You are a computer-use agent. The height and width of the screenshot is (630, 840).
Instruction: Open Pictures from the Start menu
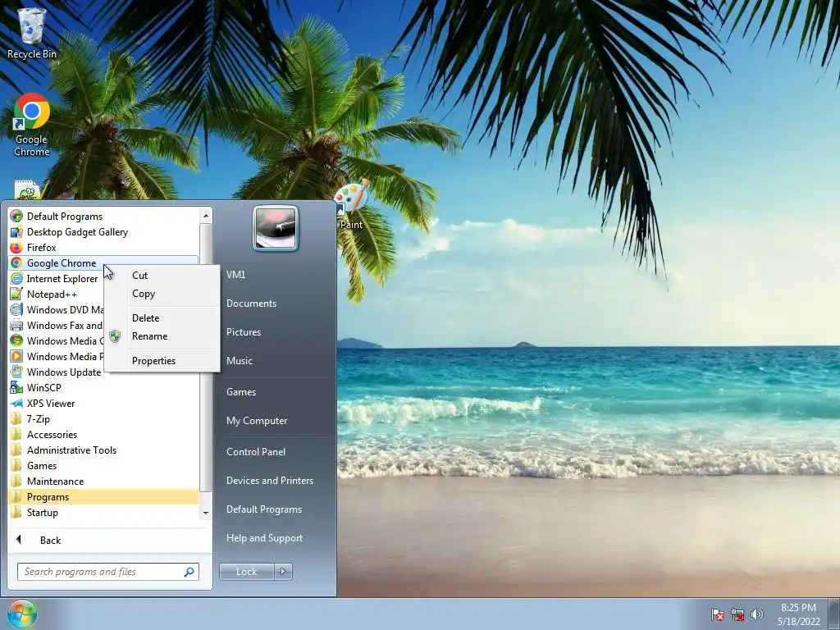tap(243, 332)
